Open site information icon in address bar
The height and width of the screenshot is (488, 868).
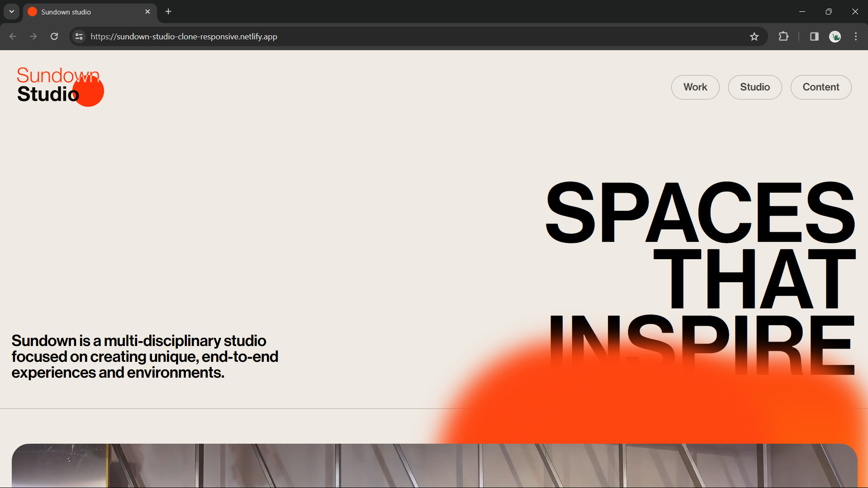79,37
